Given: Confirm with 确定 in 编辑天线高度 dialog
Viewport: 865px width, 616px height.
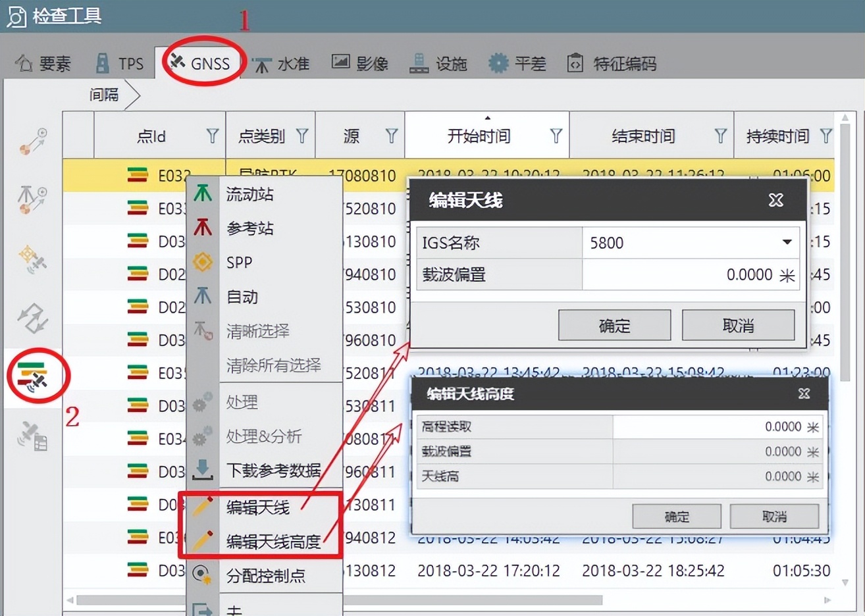Looking at the screenshot, I should coord(677,517).
